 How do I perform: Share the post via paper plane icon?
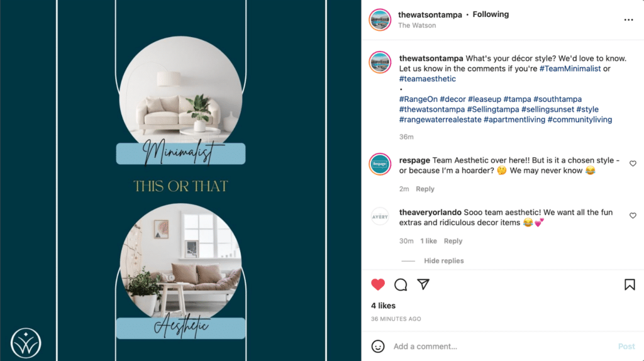pyautogui.click(x=423, y=284)
